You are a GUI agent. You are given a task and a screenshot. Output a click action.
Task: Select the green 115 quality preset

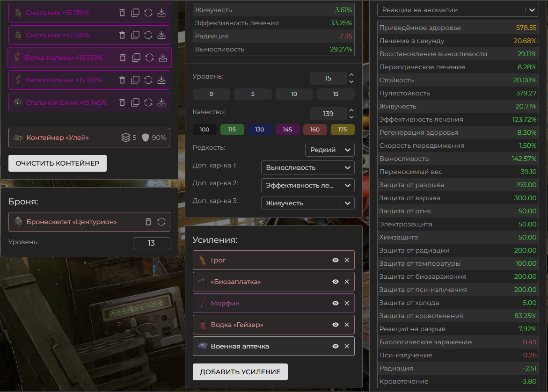232,130
